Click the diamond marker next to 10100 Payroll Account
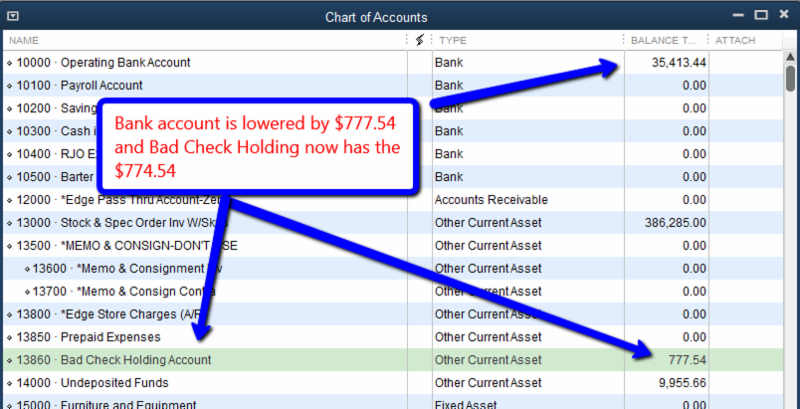 click(x=10, y=86)
